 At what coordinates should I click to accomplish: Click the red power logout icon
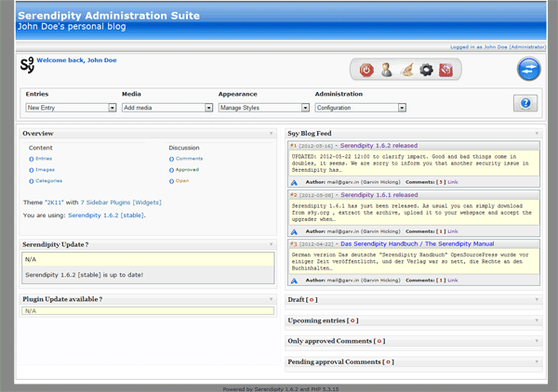[x=365, y=70]
